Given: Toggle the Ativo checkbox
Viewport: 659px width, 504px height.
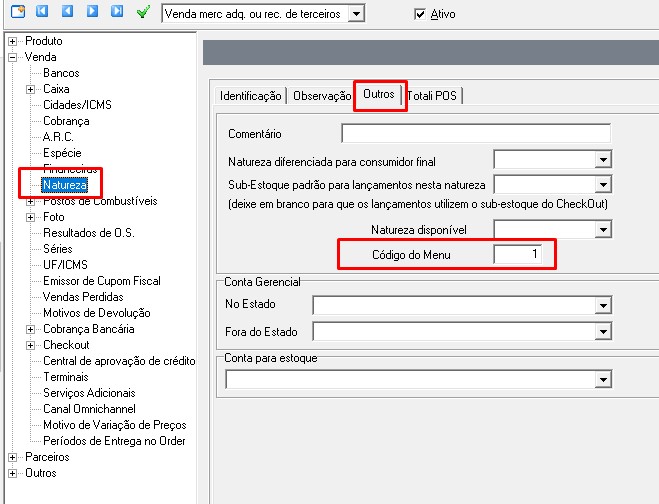Looking at the screenshot, I should pos(420,15).
